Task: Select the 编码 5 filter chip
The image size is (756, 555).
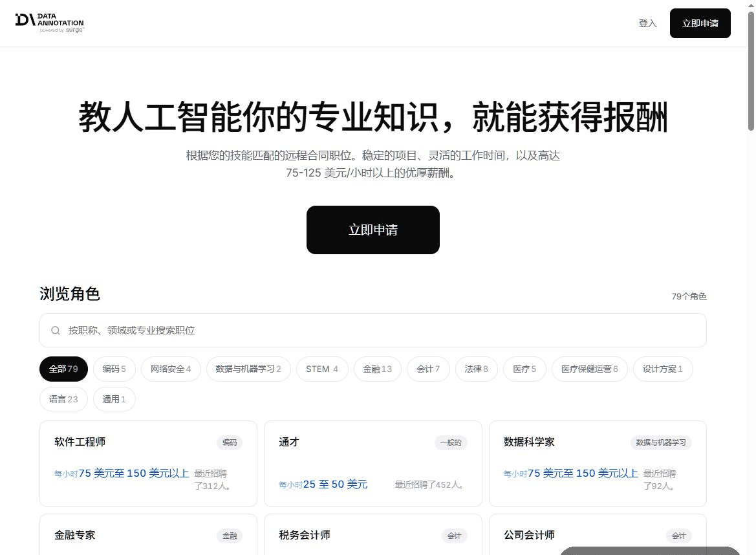Action: [114, 369]
